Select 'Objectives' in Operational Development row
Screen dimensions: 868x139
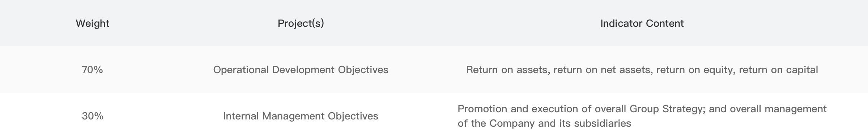pyautogui.click(x=363, y=69)
